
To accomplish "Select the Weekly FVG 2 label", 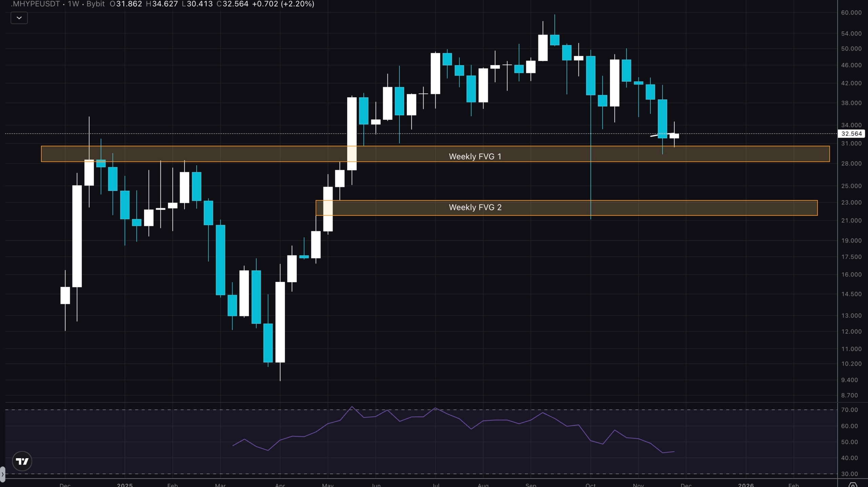I will (x=475, y=207).
